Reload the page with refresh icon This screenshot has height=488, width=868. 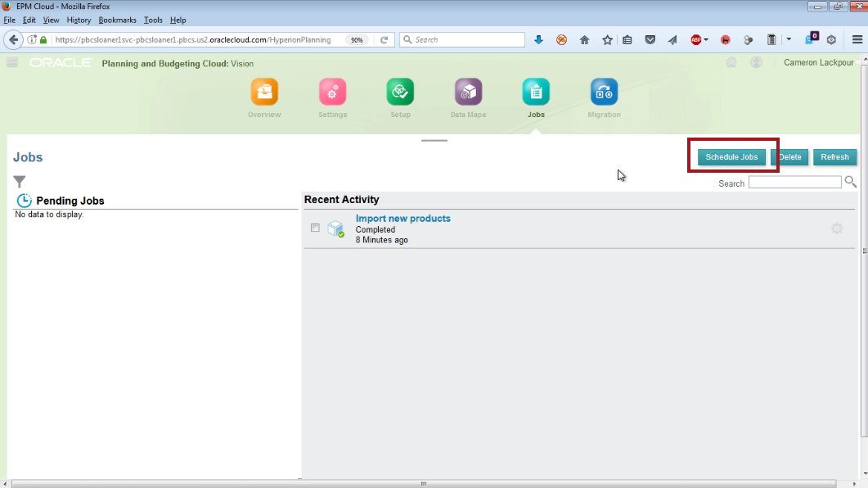[384, 40]
